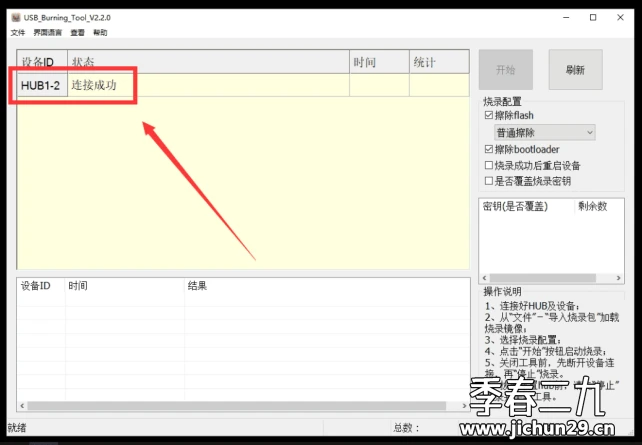The height and width of the screenshot is (445, 642).
Task: Open the 界面语言 menu
Action: (x=47, y=32)
